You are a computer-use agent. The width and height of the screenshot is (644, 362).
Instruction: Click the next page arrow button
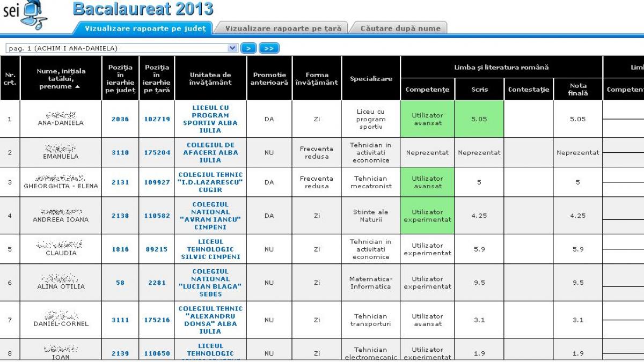tap(248, 48)
